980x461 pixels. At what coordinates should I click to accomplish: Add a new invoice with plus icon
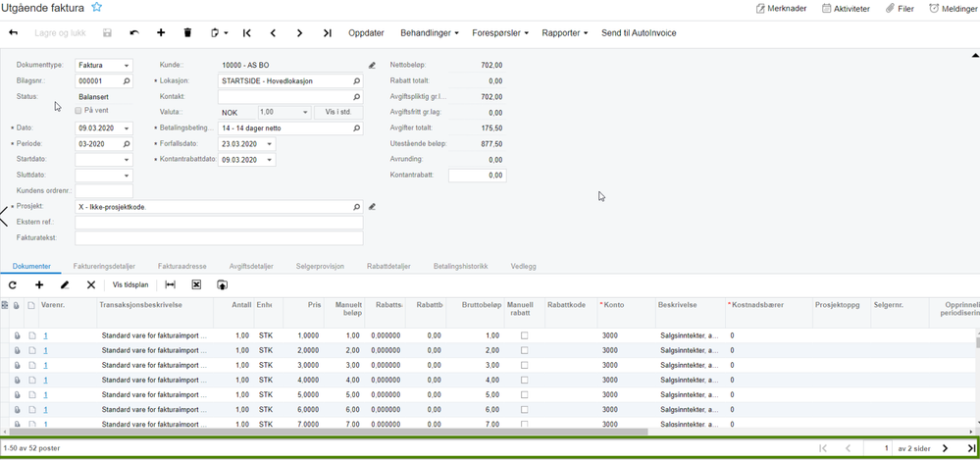[161, 33]
